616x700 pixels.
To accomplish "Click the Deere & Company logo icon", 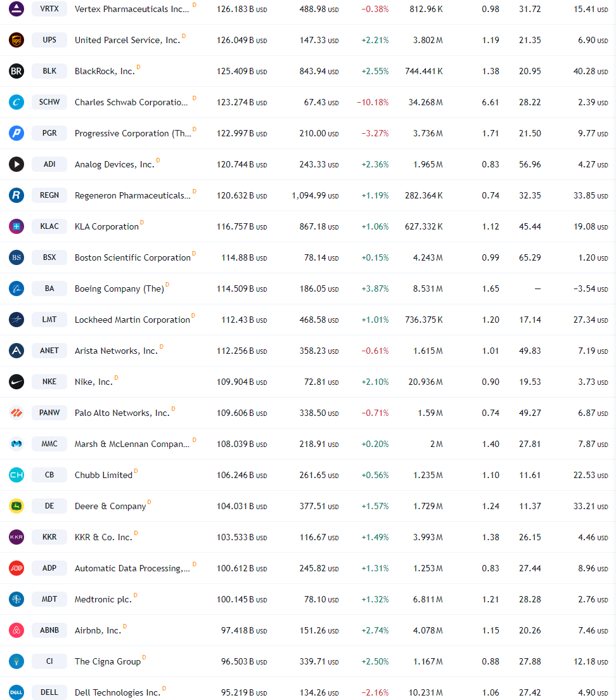I will tap(16, 506).
